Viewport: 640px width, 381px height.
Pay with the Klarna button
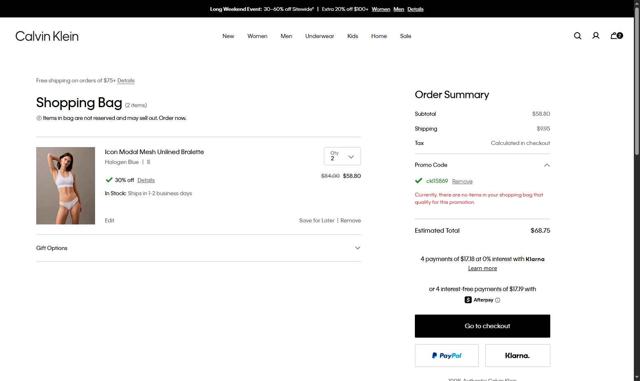pos(518,355)
